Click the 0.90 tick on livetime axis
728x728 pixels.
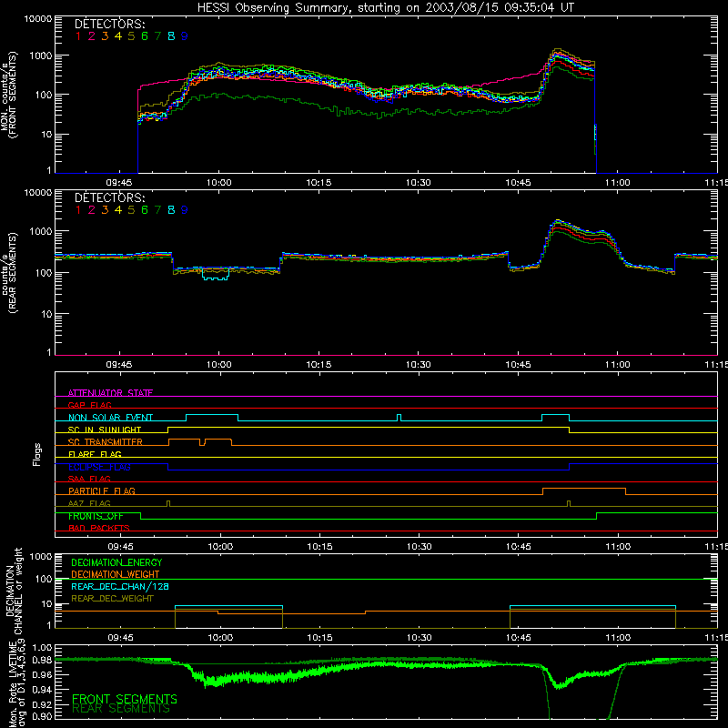43,716
